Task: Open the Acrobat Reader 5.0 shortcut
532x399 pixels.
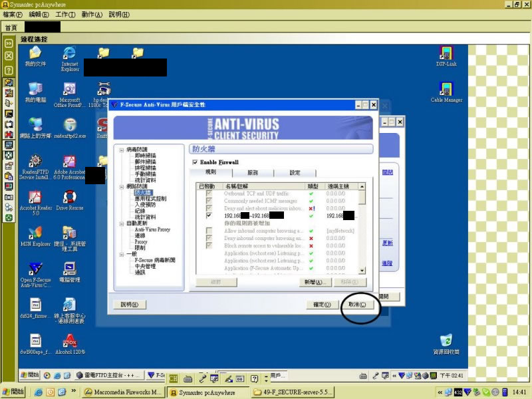Action: (x=36, y=203)
